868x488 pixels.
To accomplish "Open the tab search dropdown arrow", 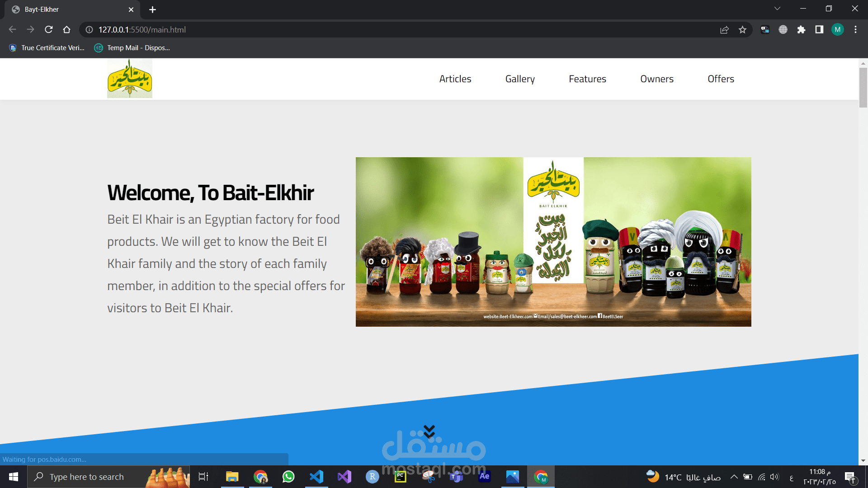I will [777, 9].
